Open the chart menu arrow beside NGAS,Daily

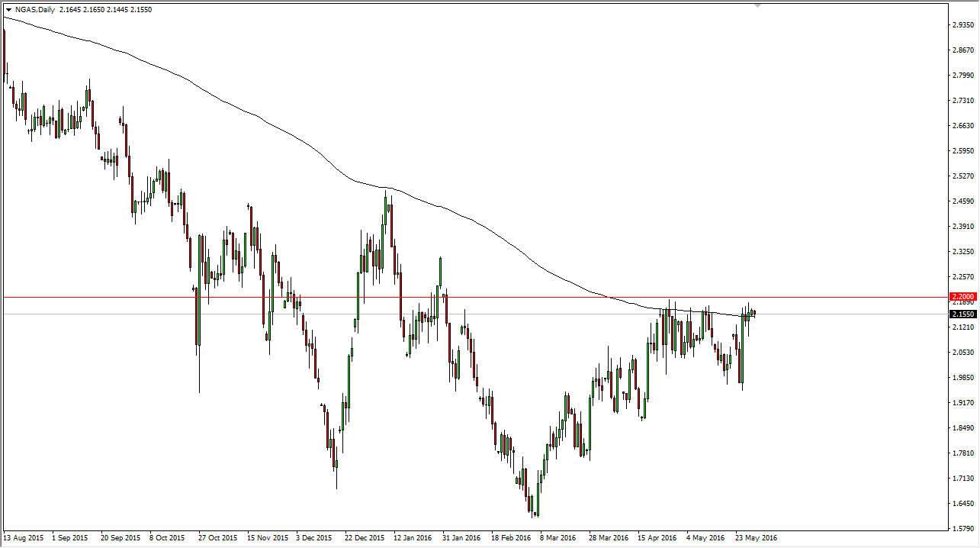8,10
